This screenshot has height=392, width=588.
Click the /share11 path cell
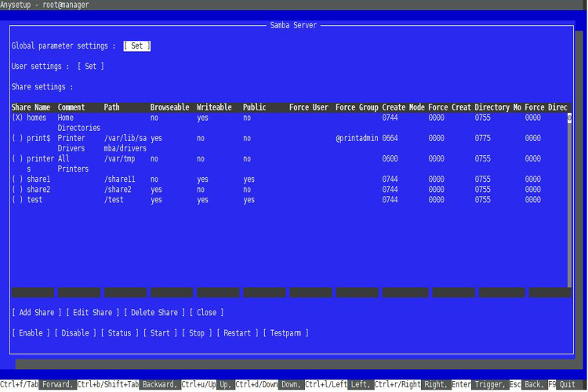pyautogui.click(x=120, y=180)
